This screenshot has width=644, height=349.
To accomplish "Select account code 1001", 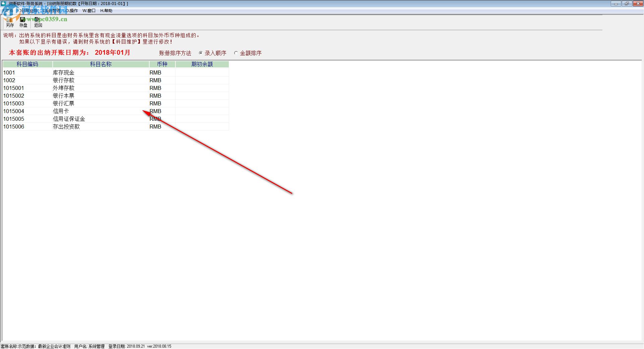I will (9, 72).
